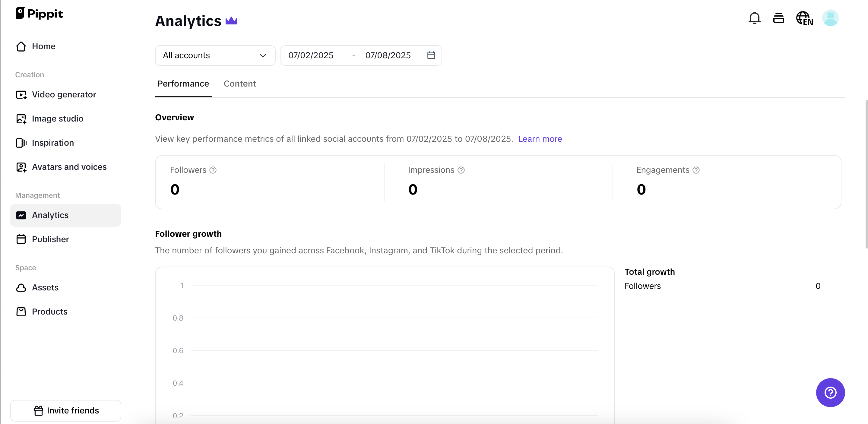
Task: Show the Impressions metric tooltip
Action: tap(461, 170)
